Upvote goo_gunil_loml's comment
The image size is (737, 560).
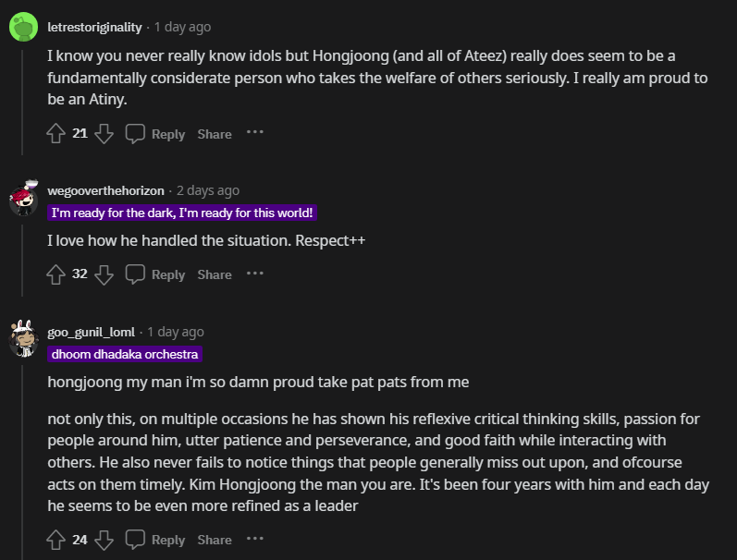click(x=56, y=540)
